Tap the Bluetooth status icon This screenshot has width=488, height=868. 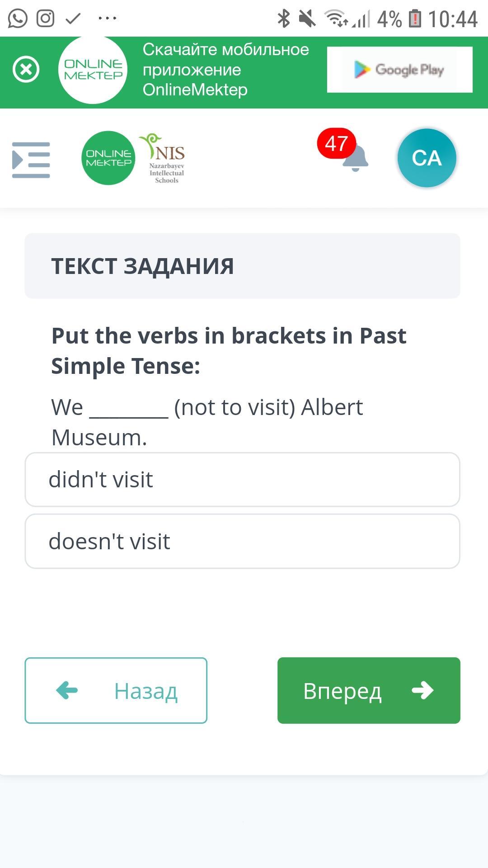pos(284,19)
